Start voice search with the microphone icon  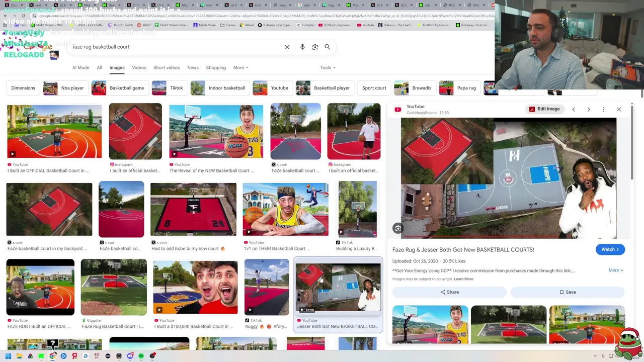(302, 47)
